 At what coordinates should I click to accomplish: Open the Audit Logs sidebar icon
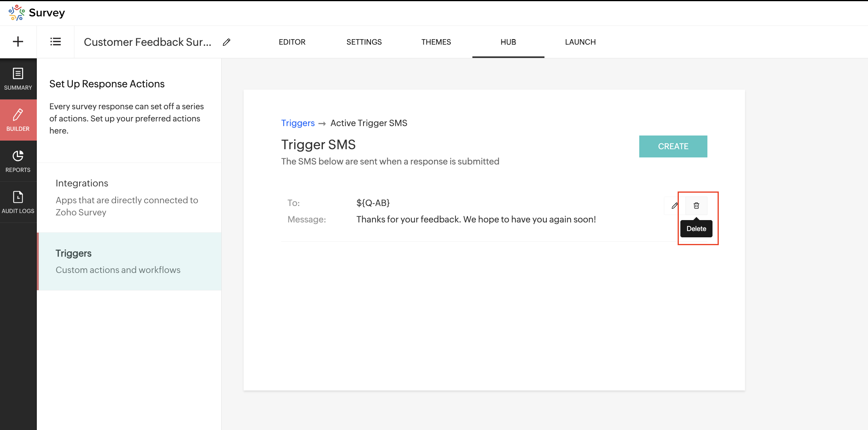(x=18, y=202)
